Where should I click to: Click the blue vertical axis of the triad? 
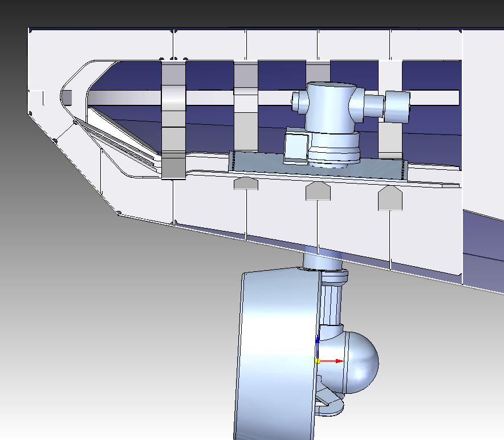click(x=318, y=347)
